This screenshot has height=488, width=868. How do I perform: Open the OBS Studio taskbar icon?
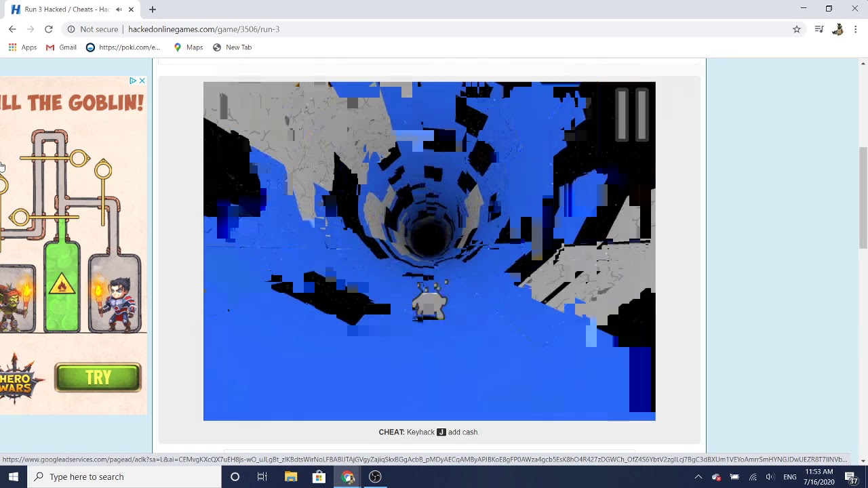click(375, 476)
